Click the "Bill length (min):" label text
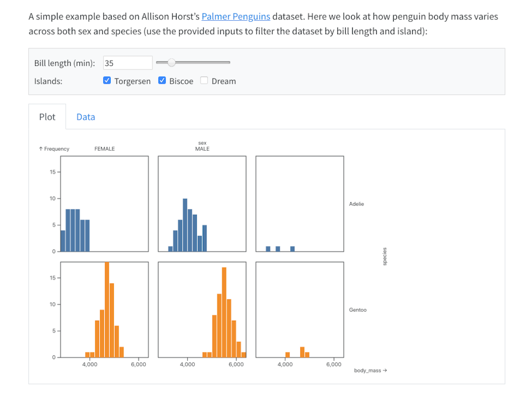Image resolution: width=532 pixels, height=399 pixels. tap(64, 63)
